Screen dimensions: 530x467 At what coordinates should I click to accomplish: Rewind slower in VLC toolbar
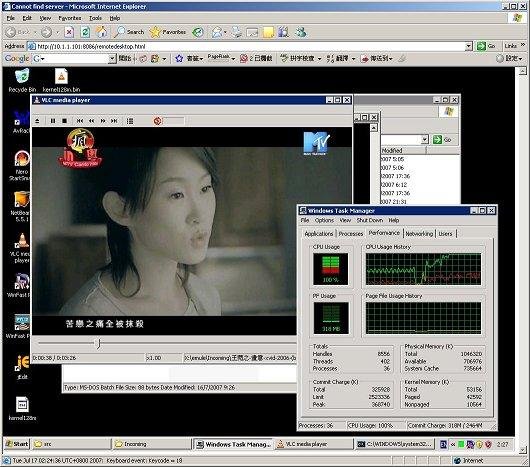coord(92,121)
